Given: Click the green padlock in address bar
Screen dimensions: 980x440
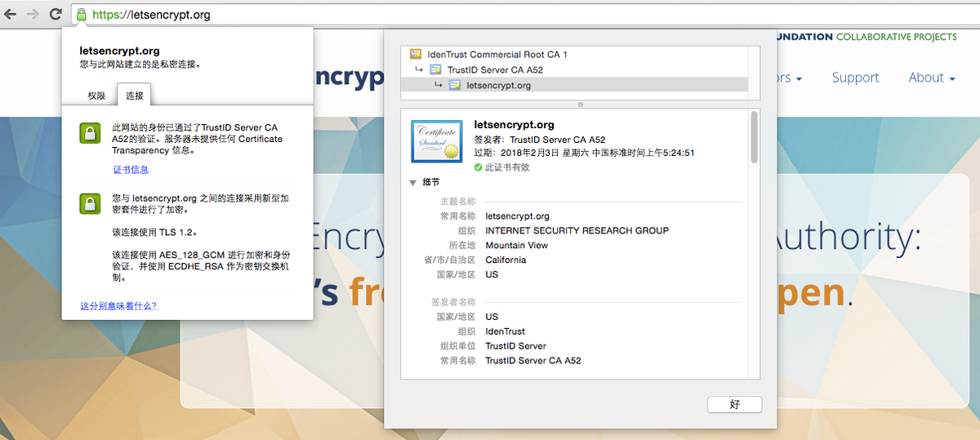Looking at the screenshot, I should 81,14.
